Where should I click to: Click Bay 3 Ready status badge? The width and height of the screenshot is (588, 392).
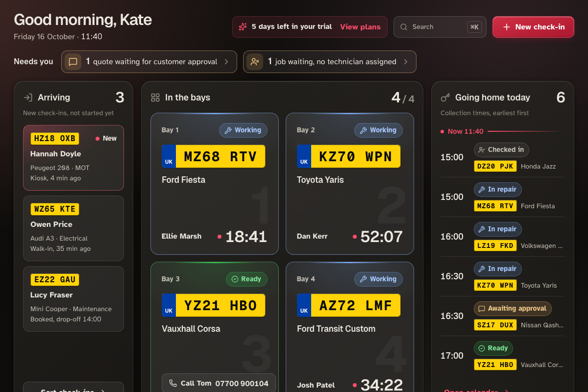(x=246, y=279)
